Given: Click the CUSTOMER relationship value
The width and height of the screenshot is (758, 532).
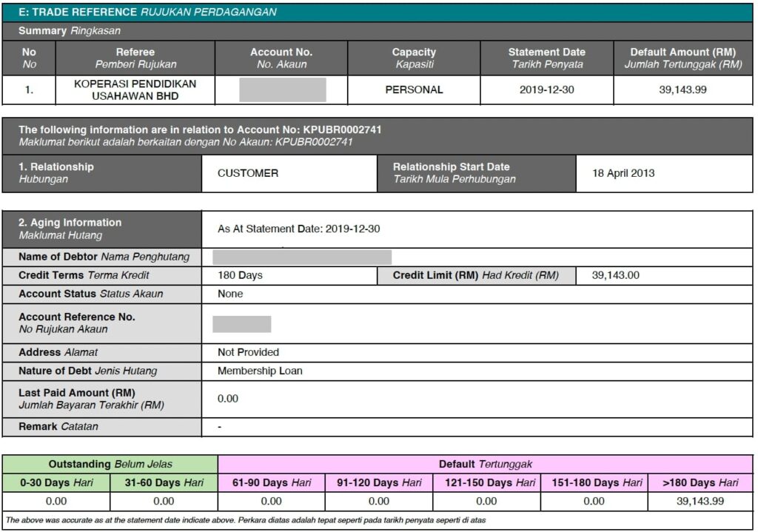Looking at the screenshot, I should coord(247,173).
